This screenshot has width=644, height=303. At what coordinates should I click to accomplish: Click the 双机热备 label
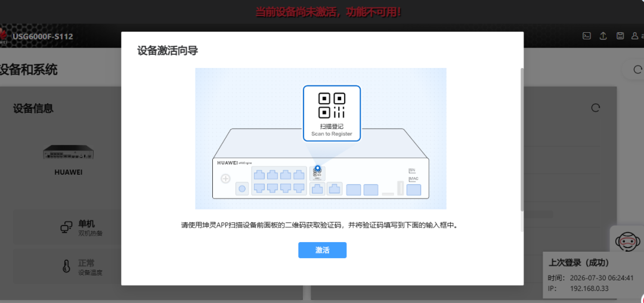pos(91,233)
